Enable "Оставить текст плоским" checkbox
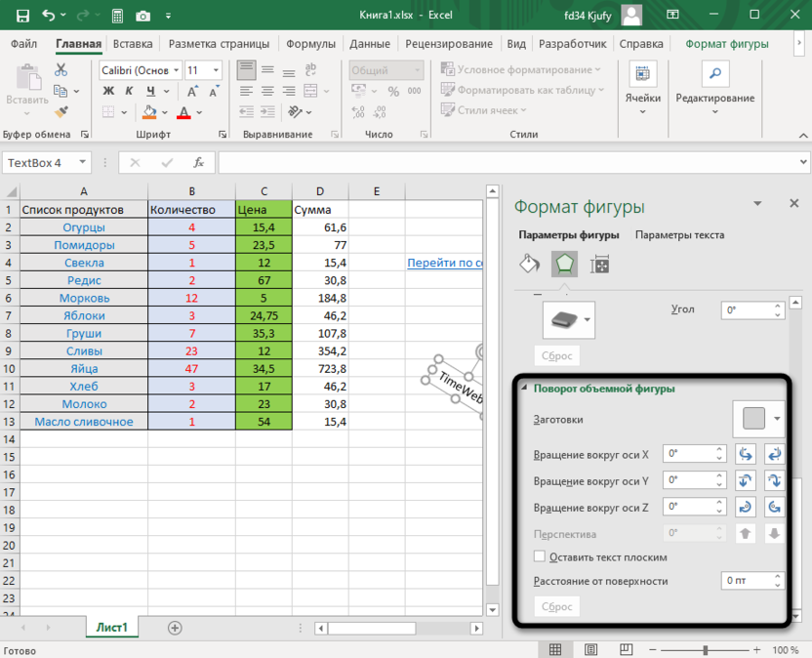This screenshot has height=658, width=812. click(540, 557)
